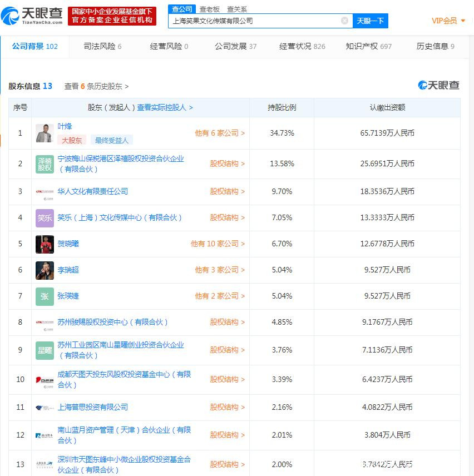Open shareholder 张瑛婕 profile link
The image size is (474, 476).
click(68, 296)
